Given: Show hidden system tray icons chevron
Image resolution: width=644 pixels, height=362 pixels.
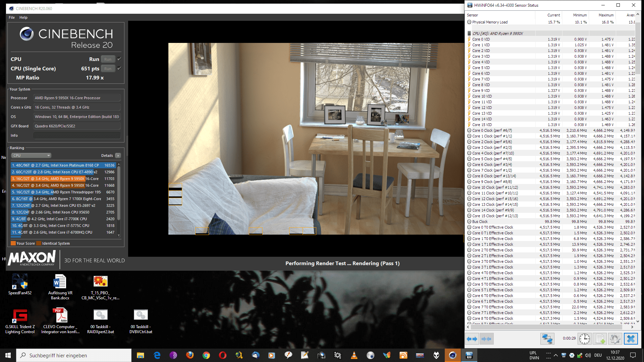Looking at the screenshot, I should click(556, 355).
